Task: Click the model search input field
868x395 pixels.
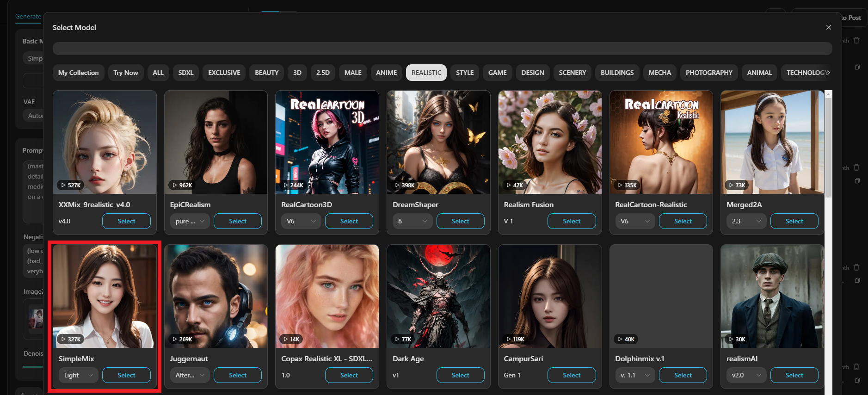Action: click(442, 49)
